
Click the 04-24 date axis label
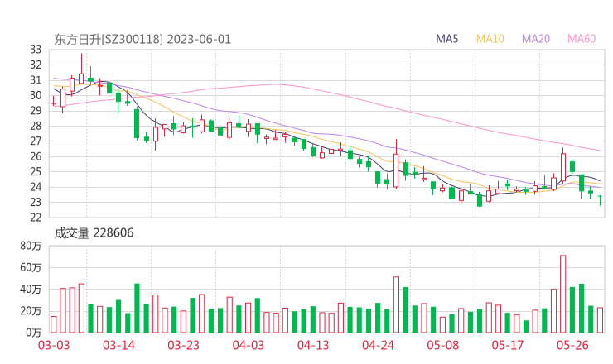[378, 345]
